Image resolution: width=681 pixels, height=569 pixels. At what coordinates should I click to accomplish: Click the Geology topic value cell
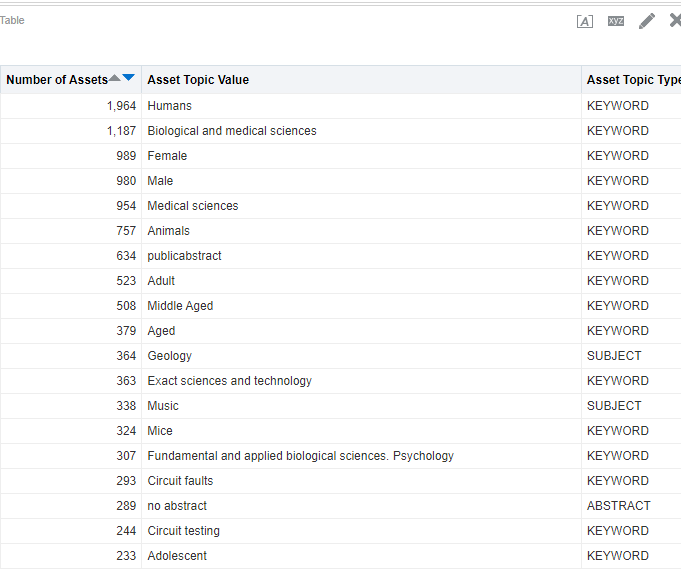170,356
